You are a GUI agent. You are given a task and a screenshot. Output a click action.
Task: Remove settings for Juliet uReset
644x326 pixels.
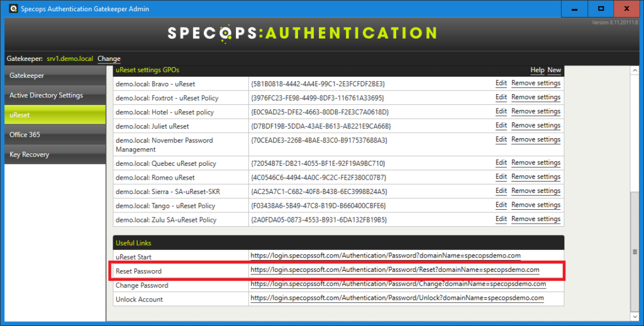click(x=536, y=125)
